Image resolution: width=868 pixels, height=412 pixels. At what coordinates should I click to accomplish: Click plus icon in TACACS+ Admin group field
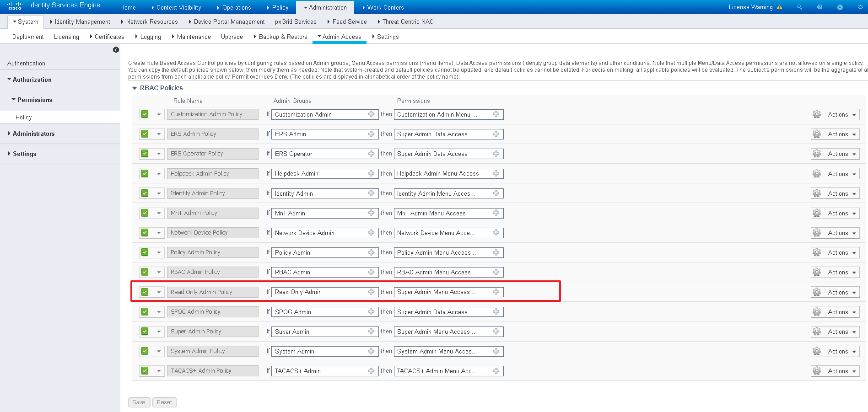371,371
